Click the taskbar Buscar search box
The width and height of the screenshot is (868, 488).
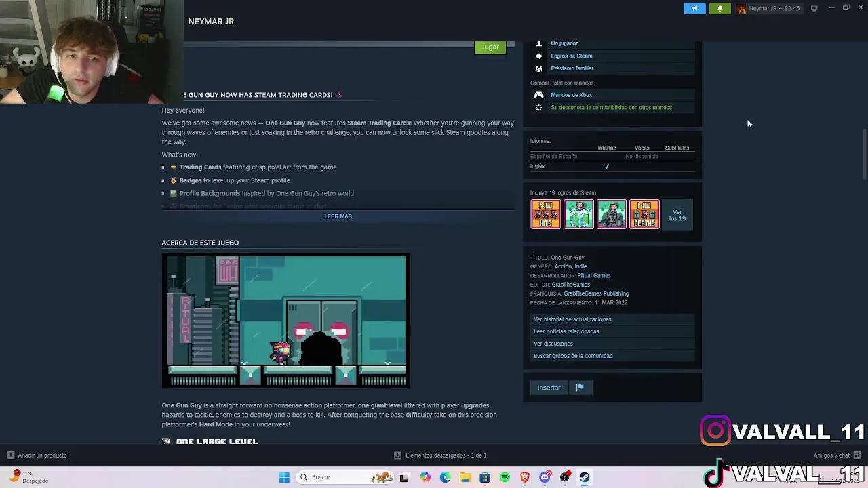(347, 477)
